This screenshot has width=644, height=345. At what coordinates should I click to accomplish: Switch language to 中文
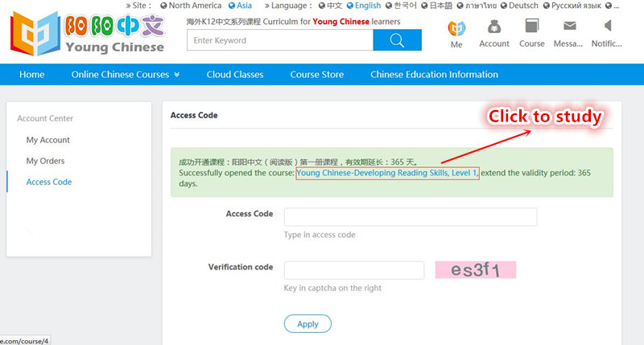point(330,6)
